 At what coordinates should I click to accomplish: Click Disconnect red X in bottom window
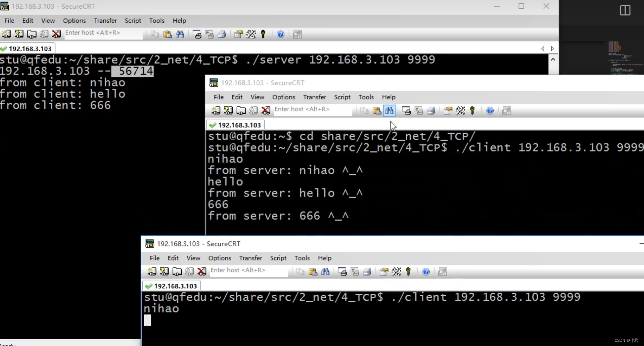point(202,271)
